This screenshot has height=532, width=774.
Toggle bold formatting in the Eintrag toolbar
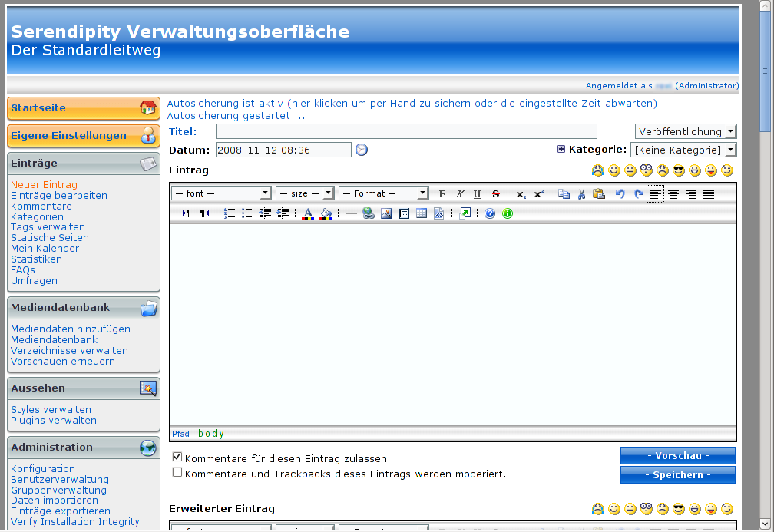pyautogui.click(x=442, y=194)
